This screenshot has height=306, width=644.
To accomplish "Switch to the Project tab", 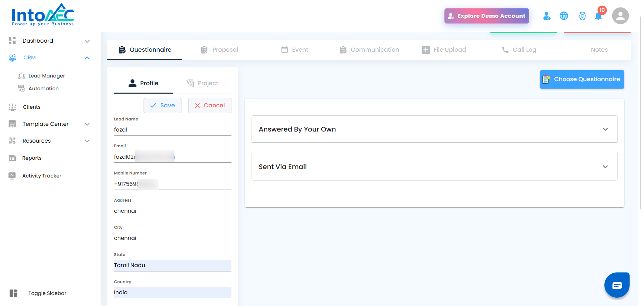I will point(202,83).
